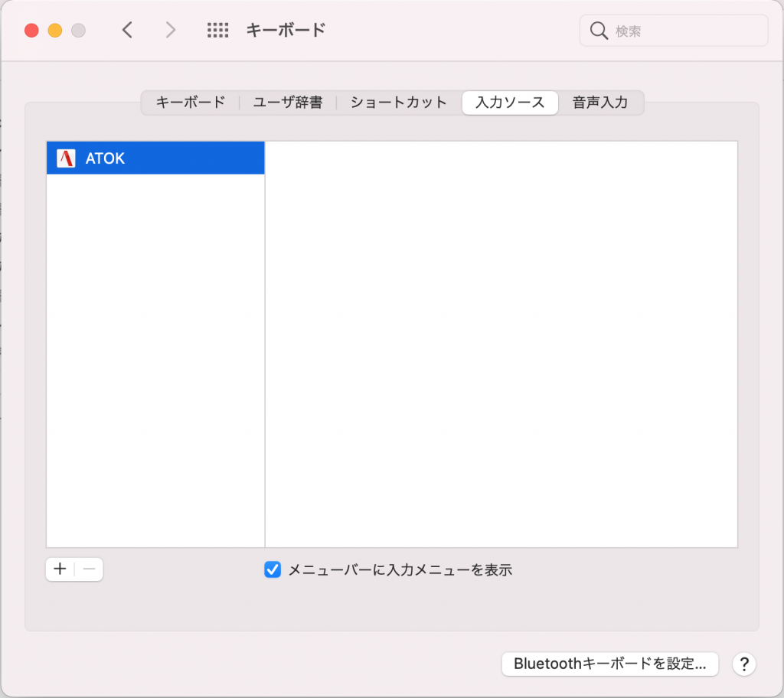Show all preferences grid icon
784x698 pixels.
click(218, 31)
